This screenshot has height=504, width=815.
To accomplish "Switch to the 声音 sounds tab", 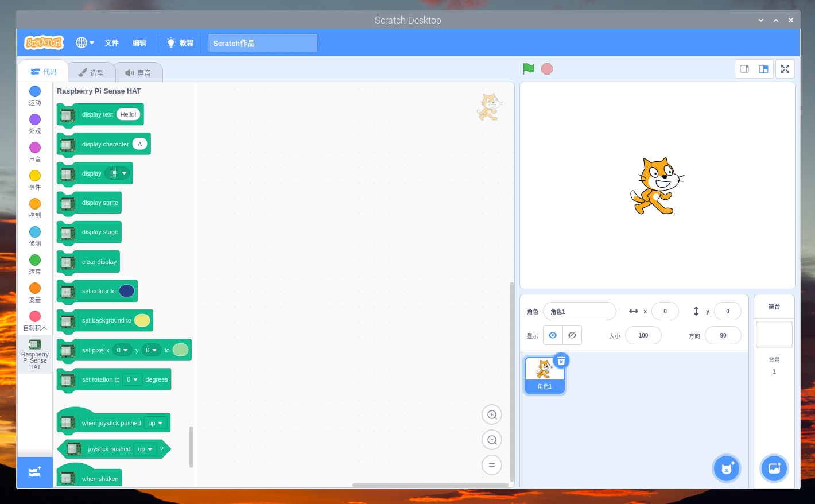I will [x=138, y=73].
